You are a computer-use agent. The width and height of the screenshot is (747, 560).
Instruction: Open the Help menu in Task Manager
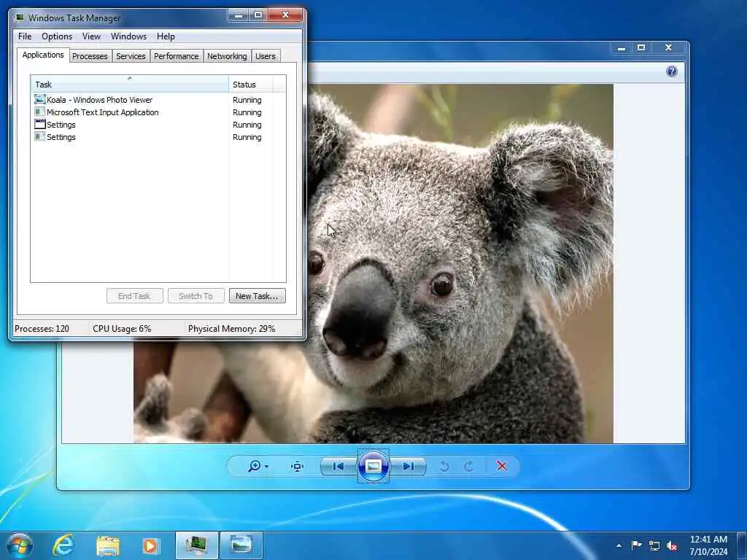(166, 36)
